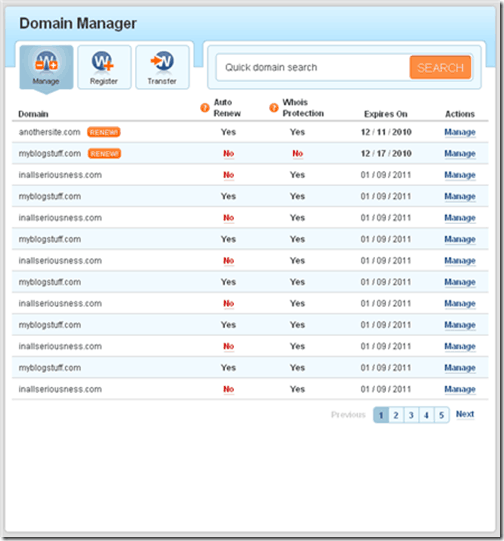Click the Auto Renew help icon
This screenshot has width=504, height=541.
pyautogui.click(x=205, y=108)
